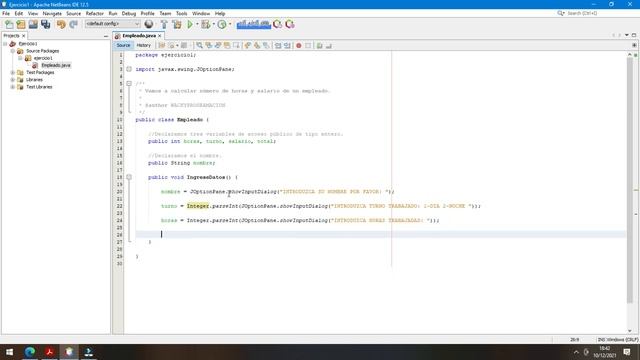Viewport: 640px width, 360px height.
Task: Click the highlighted word Integer on line 22
Action: click(198, 206)
